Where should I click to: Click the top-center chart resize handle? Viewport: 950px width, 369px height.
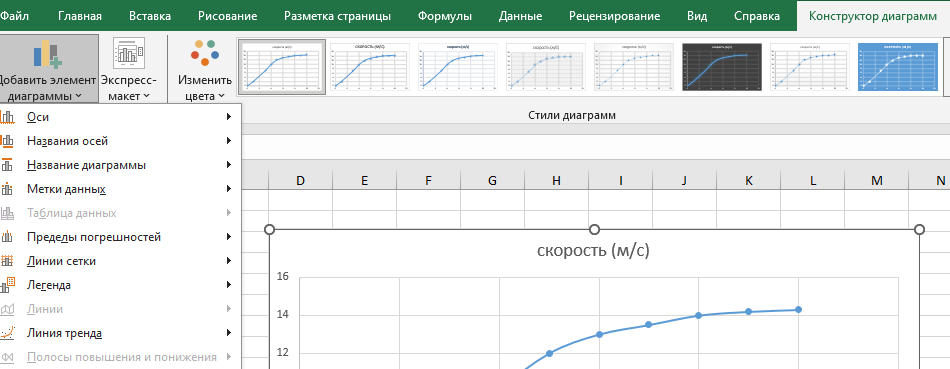594,230
